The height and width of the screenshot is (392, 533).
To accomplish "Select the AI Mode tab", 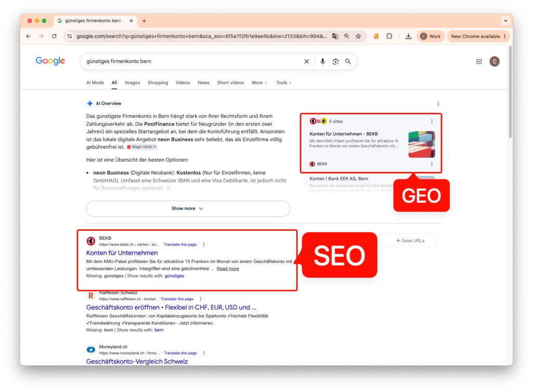I will 95,83.
